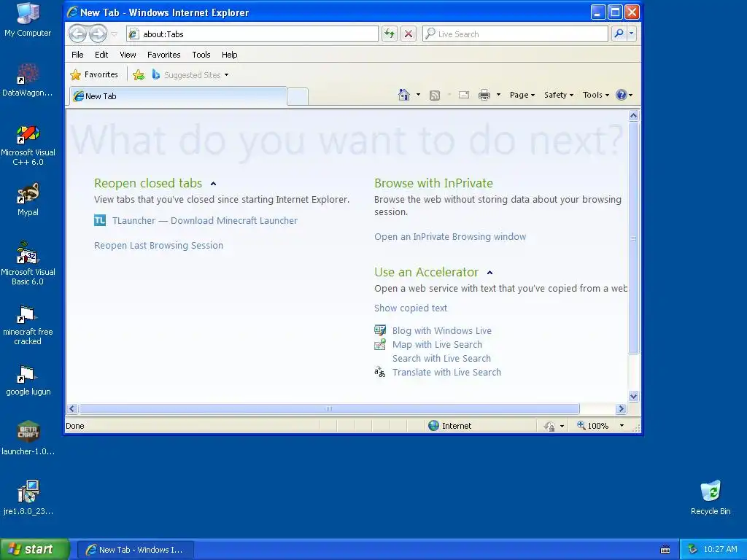Open the recent pages dropdown arrow
Image resolution: width=747 pixels, height=560 pixels.
pyautogui.click(x=114, y=34)
